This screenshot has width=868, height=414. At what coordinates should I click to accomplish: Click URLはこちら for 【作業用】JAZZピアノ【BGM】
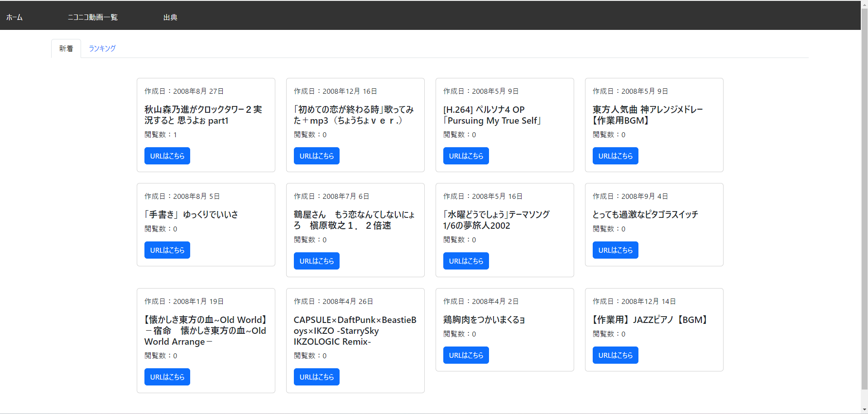tap(615, 355)
